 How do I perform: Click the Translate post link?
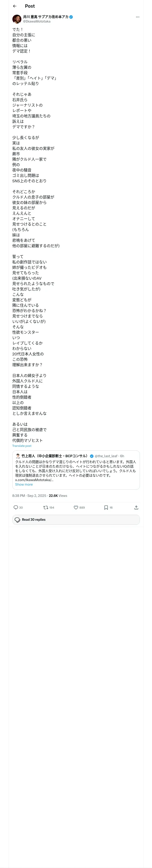(22, 446)
